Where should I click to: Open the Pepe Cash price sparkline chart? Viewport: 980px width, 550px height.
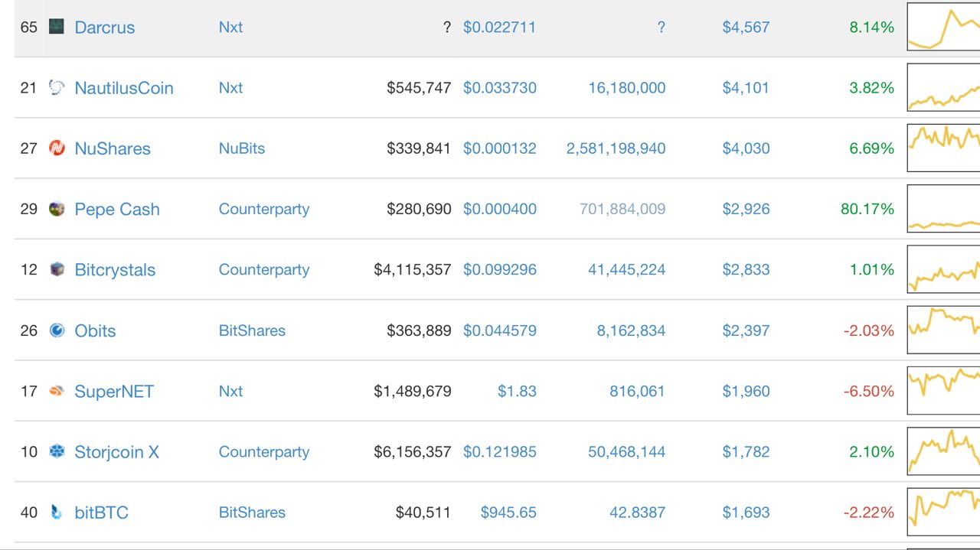coord(943,209)
